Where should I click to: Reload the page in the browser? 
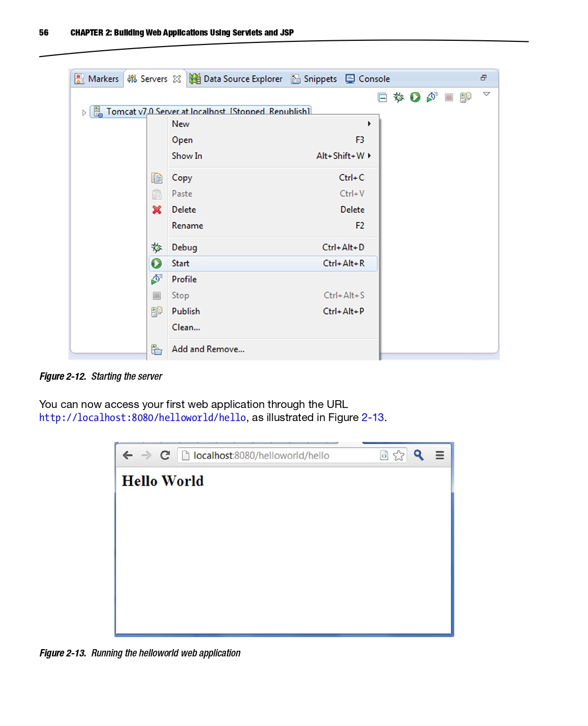[165, 456]
